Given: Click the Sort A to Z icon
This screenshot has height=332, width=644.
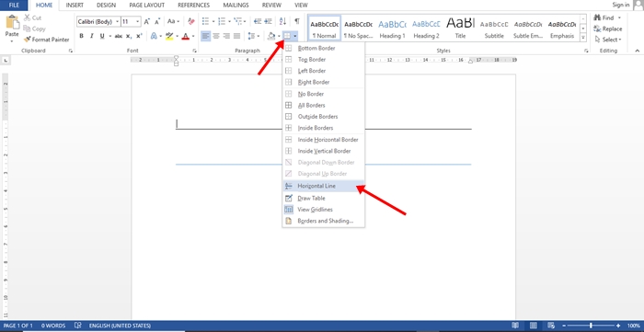Looking at the screenshot, I should point(282,21).
